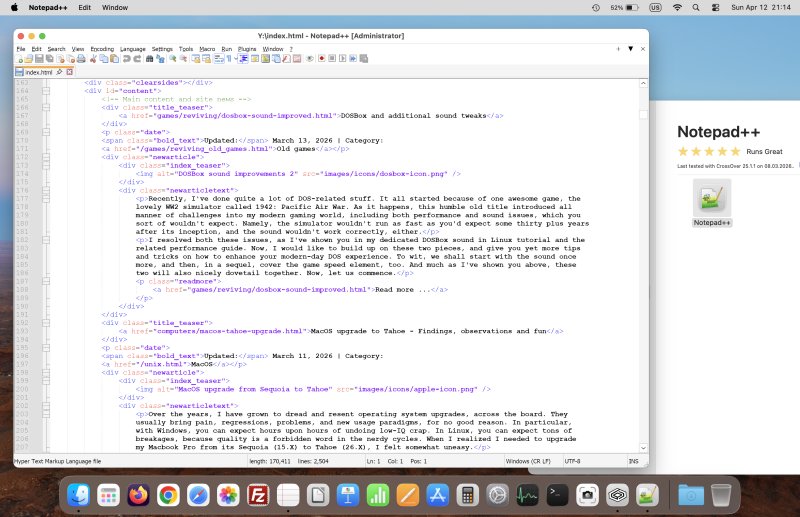
Task: Click the Copy toolbar icon
Action: click(x=104, y=59)
